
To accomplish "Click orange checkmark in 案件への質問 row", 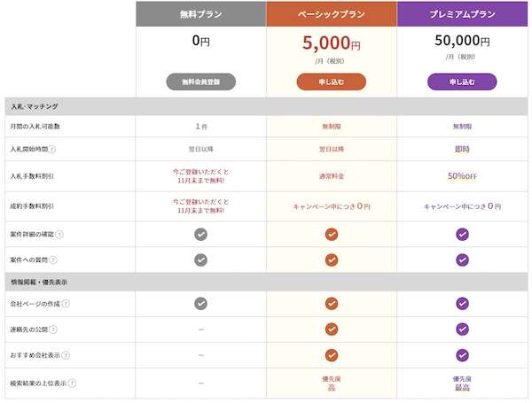I will [x=331, y=260].
